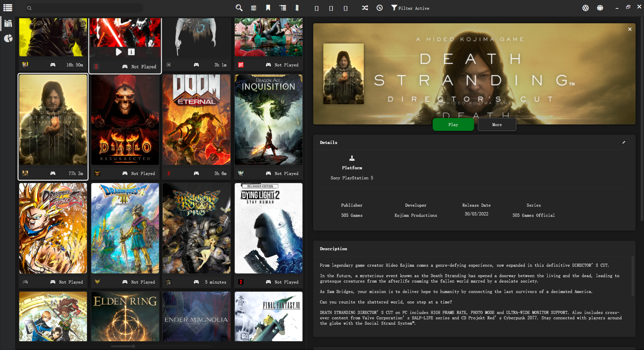Select the Dragon Age Inquisition cover
Screen dimensions: 644x350
(x=268, y=120)
